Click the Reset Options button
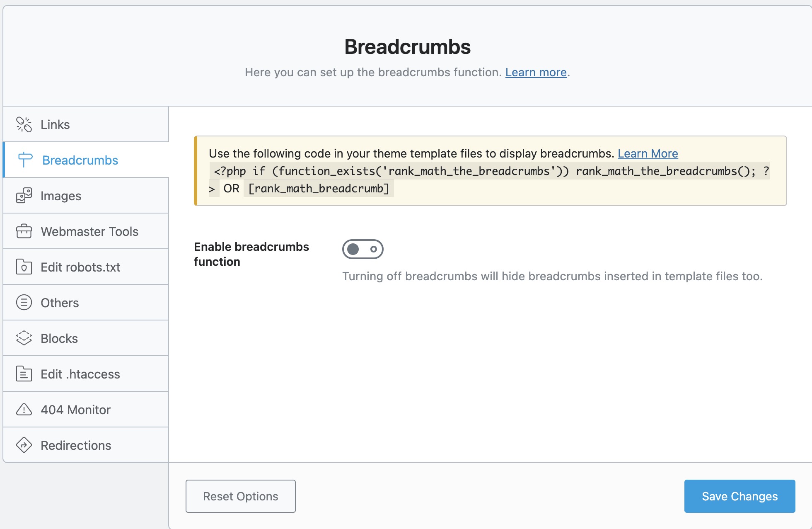 coord(241,496)
